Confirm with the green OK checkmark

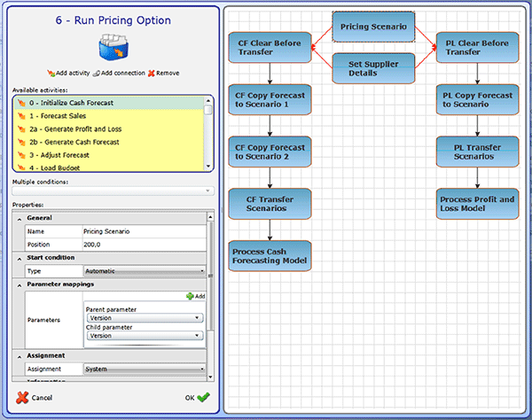[203, 397]
